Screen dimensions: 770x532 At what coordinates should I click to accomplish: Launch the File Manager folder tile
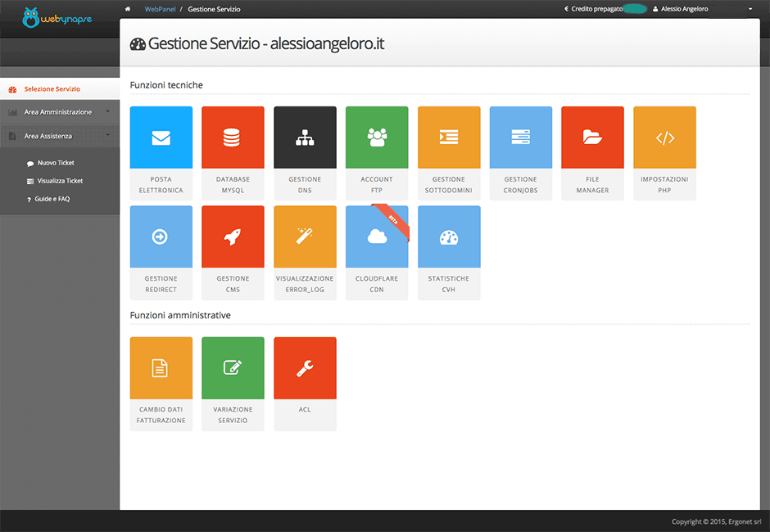pyautogui.click(x=592, y=138)
